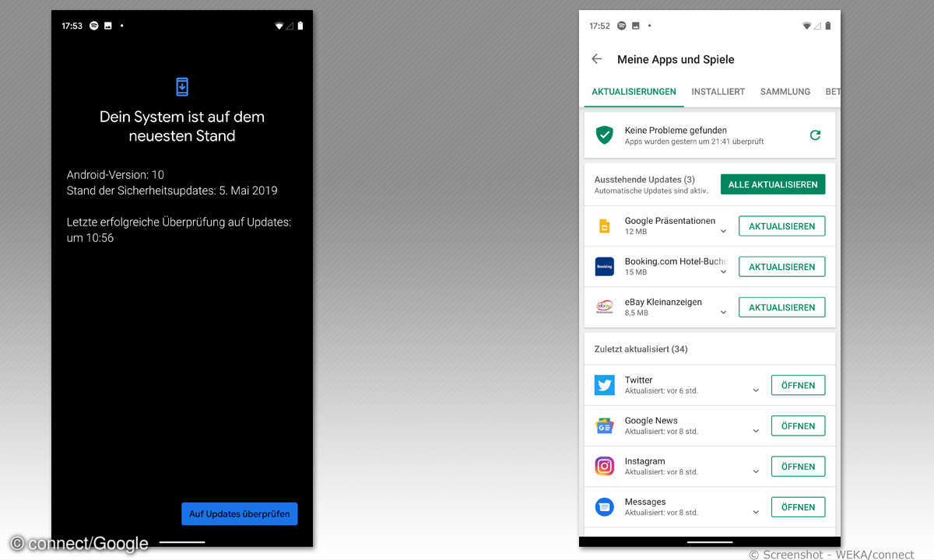
Task: Tap the Spotify status icon on the left phone
Action: pyautogui.click(x=94, y=26)
